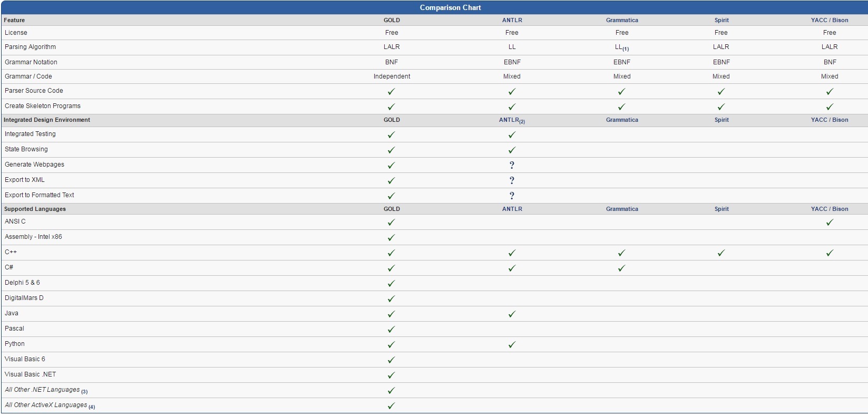
Task: Select ANTLR's 'LL' Parsing Algorithm cell
Action: tap(512, 47)
